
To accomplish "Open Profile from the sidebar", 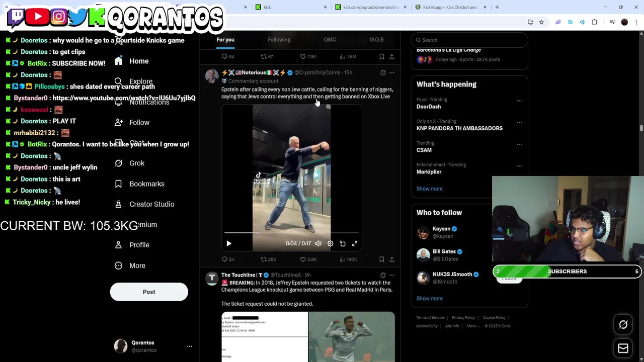I will coord(132,245).
